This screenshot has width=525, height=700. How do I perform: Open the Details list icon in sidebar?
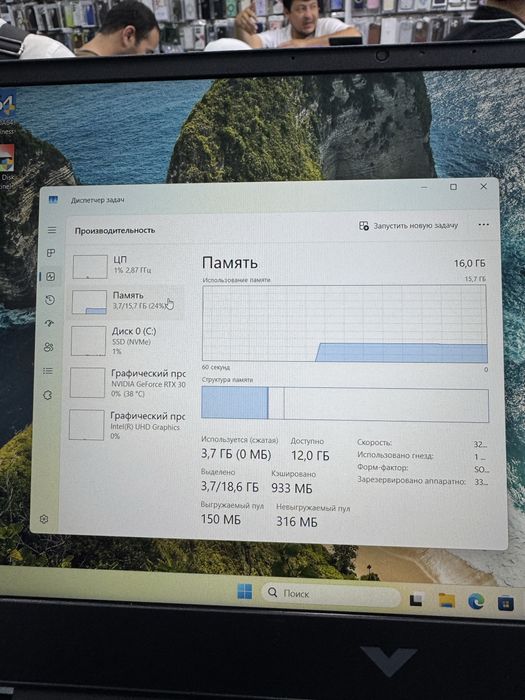pyautogui.click(x=48, y=371)
